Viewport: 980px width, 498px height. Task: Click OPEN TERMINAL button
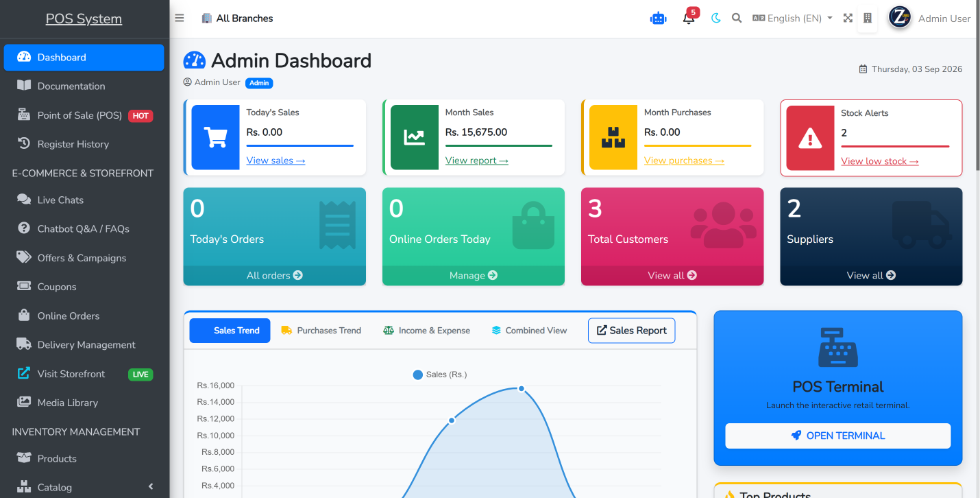point(837,436)
